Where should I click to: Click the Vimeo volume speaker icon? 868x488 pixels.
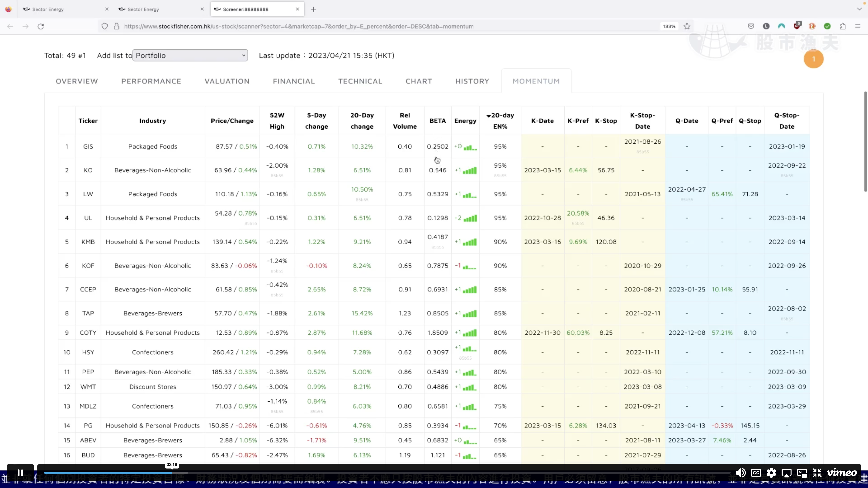pos(740,473)
